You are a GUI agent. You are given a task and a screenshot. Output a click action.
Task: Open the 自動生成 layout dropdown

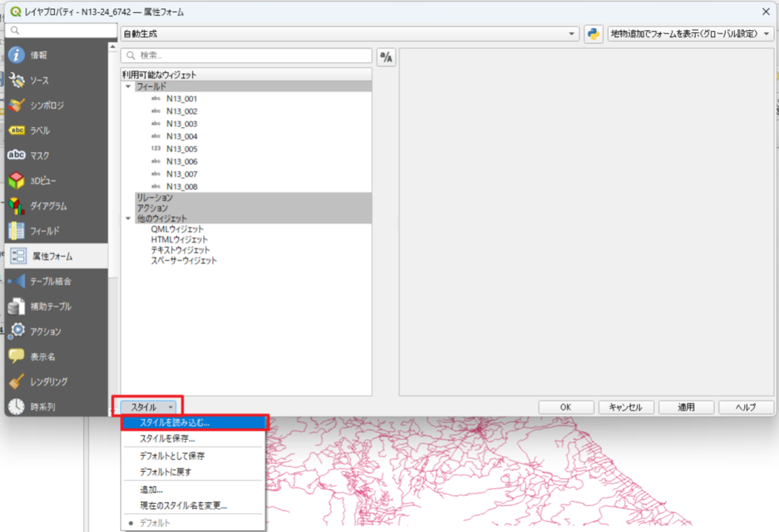click(350, 33)
